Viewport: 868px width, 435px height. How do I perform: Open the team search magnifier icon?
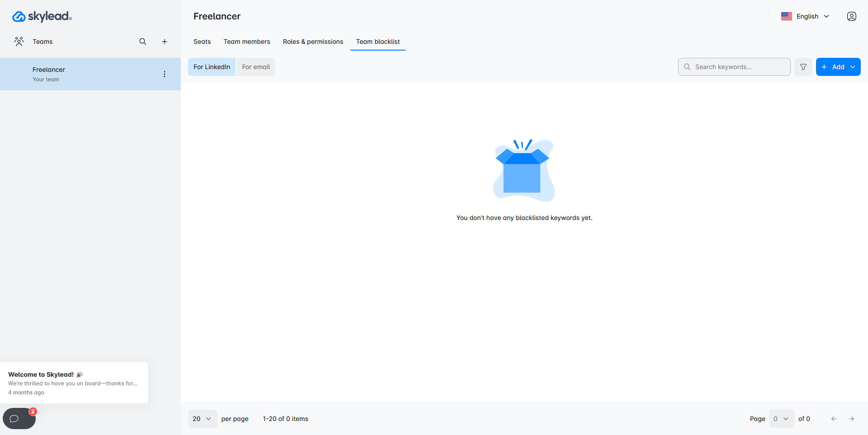point(143,42)
